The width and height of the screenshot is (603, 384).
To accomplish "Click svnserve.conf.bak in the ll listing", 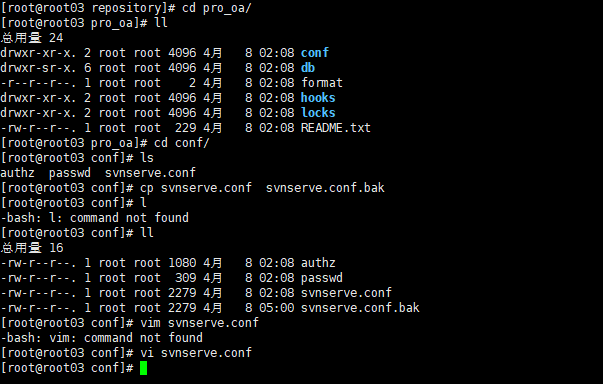I will pos(360,308).
